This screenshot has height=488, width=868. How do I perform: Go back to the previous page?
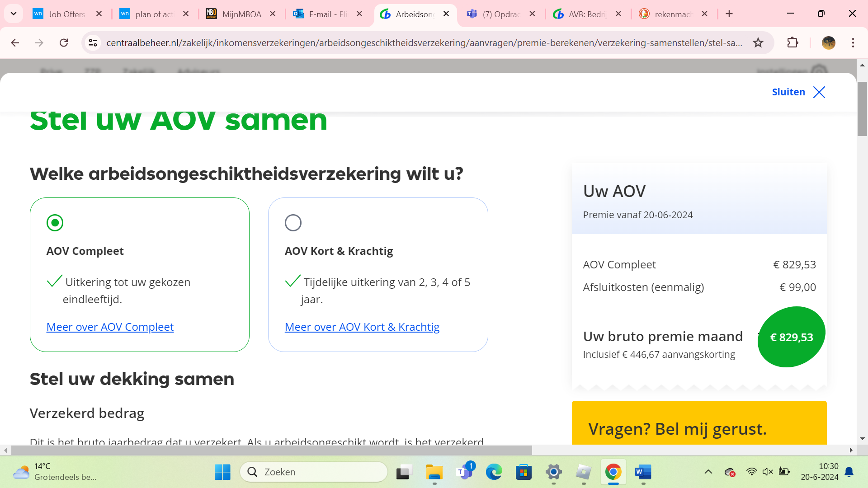[x=15, y=43]
